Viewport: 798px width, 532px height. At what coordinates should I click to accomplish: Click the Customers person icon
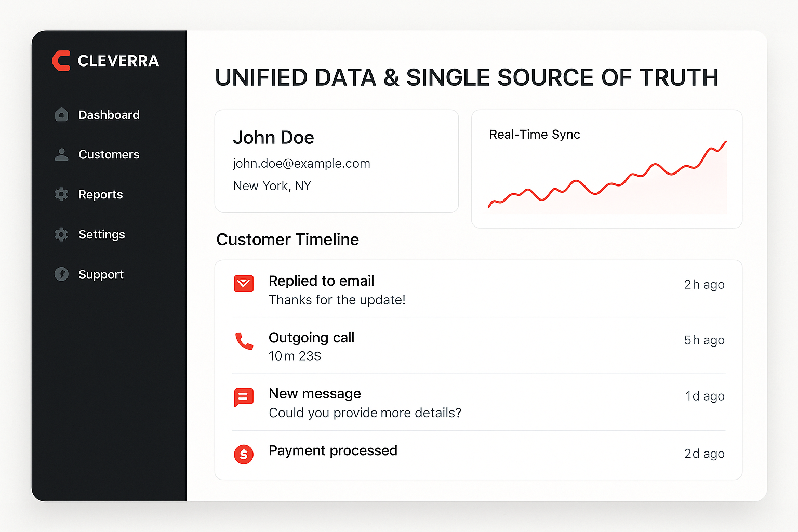click(x=61, y=154)
